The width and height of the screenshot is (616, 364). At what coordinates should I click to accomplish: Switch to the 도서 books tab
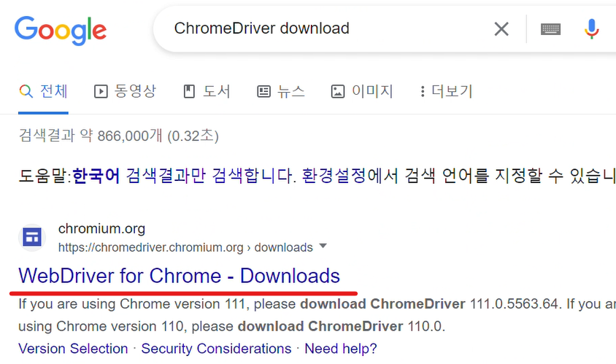[x=207, y=91]
